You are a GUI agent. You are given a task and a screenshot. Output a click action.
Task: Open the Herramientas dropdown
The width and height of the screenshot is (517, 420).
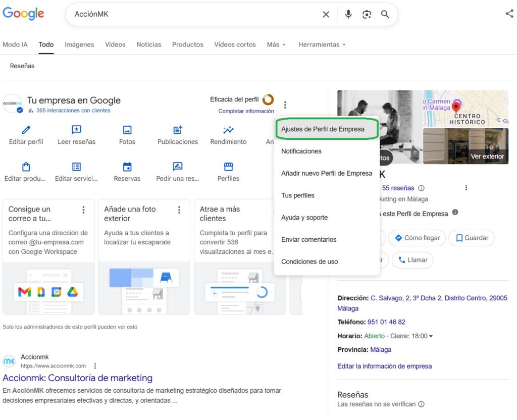(x=322, y=44)
